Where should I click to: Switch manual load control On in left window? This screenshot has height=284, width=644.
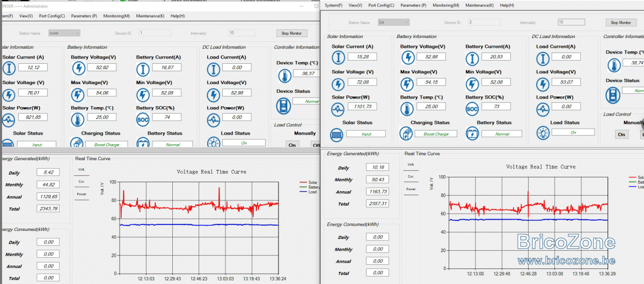(292, 144)
